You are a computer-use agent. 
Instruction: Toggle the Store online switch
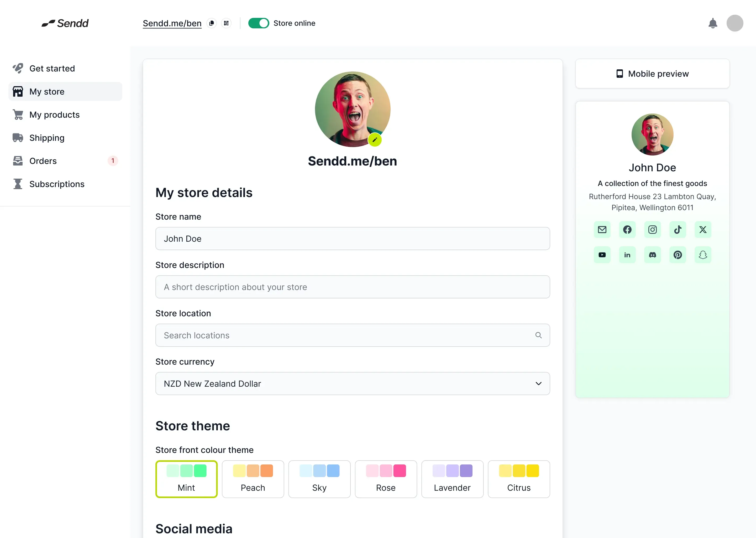(259, 23)
